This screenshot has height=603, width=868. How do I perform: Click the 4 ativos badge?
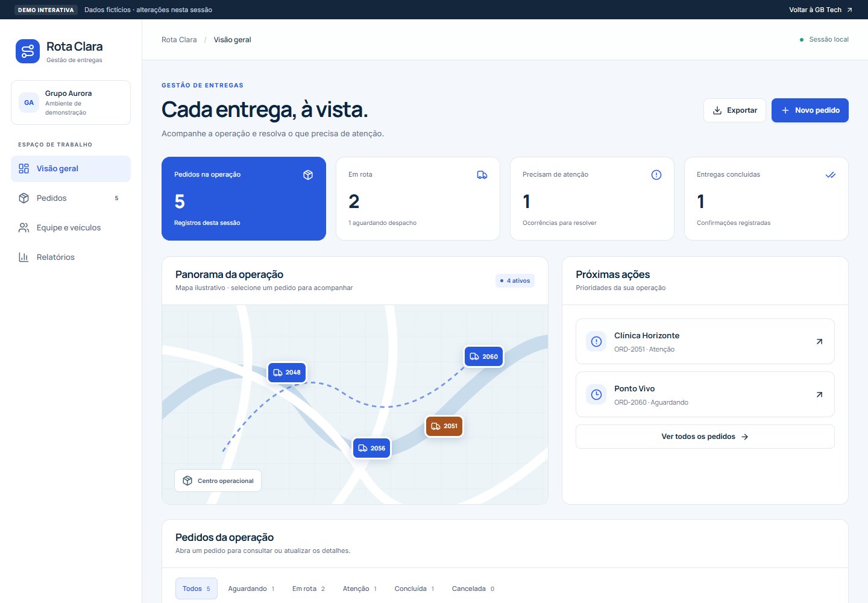pos(515,281)
